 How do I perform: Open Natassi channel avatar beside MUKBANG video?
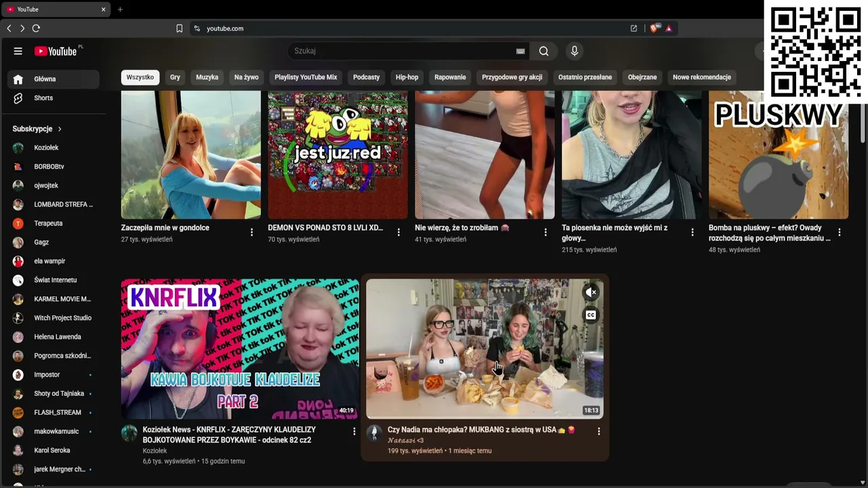(374, 434)
